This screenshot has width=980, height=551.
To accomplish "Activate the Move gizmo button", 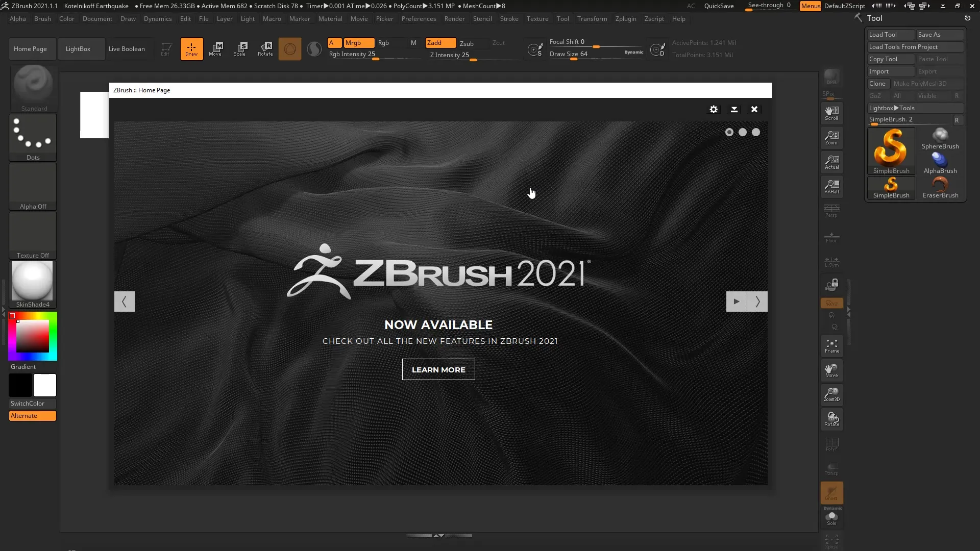I will coord(215,49).
